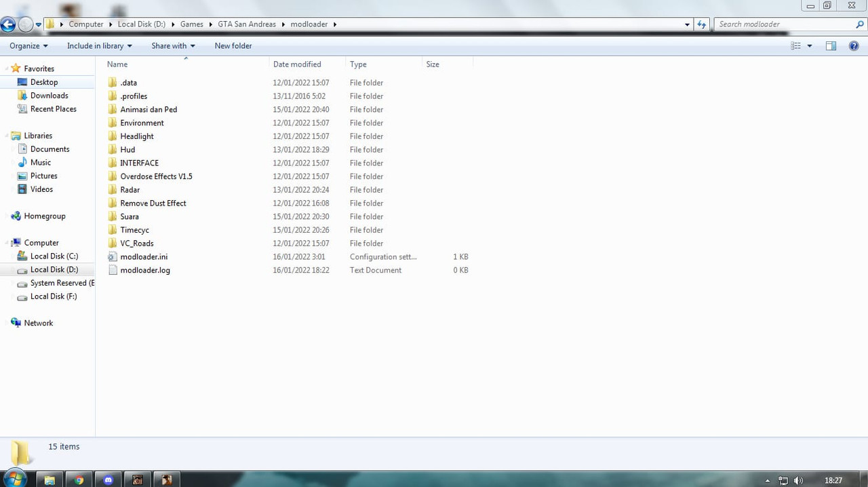Open Desktop in the navigation pane
868x487 pixels.
click(x=44, y=82)
